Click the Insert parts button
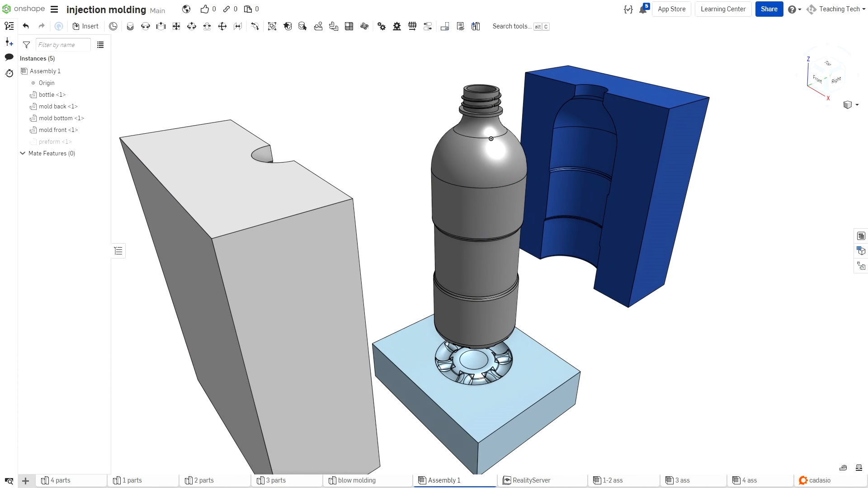Screen dimensions: 868x488 tap(85, 26)
